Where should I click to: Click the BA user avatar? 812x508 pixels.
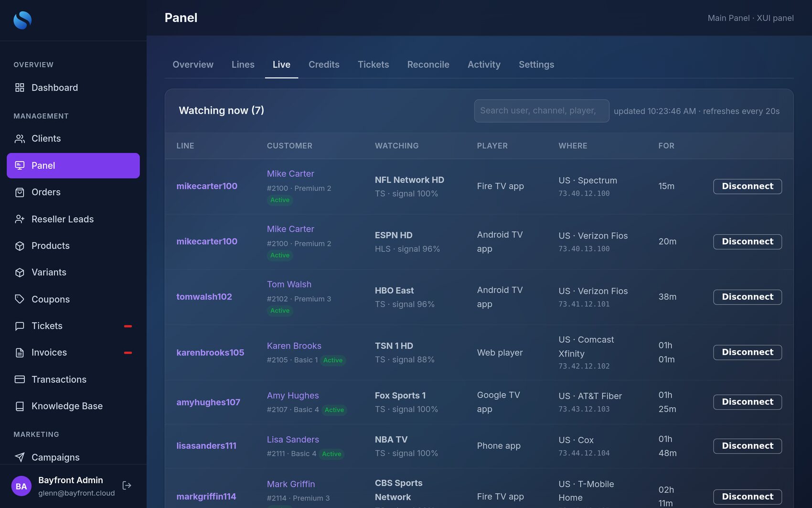pyautogui.click(x=21, y=486)
